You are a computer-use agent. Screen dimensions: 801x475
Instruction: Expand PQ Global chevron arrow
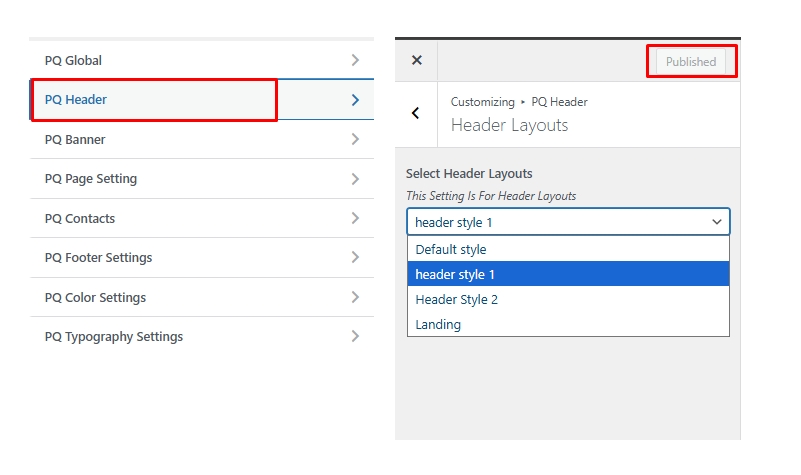[355, 61]
